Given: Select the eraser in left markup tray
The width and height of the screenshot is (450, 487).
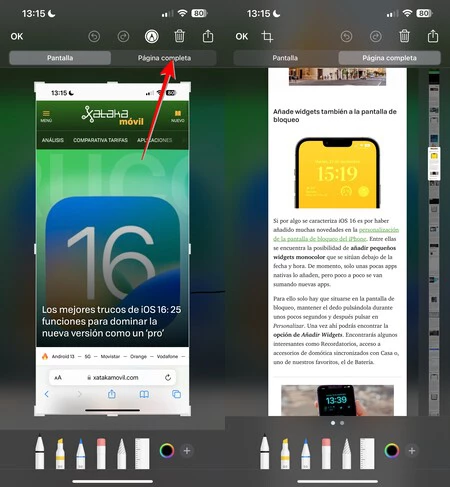Looking at the screenshot, I should pyautogui.click(x=101, y=453).
